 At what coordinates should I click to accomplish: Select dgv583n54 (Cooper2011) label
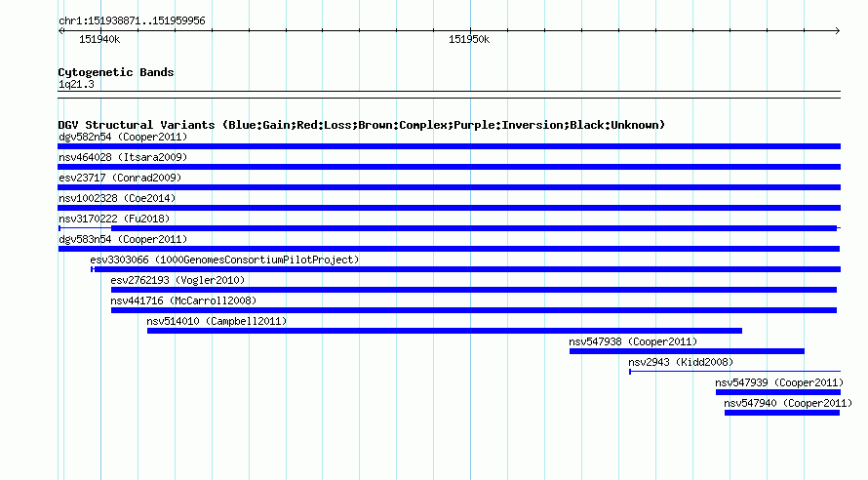(x=123, y=239)
